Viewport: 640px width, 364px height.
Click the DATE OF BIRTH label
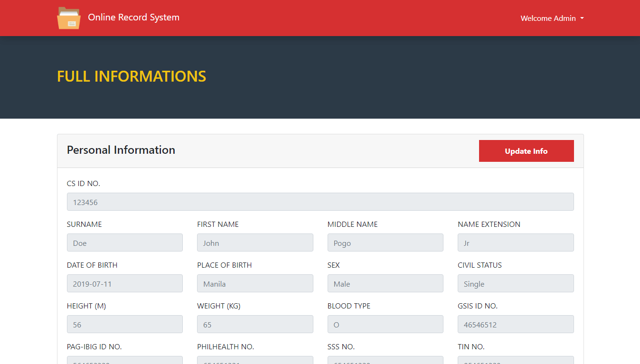92,265
